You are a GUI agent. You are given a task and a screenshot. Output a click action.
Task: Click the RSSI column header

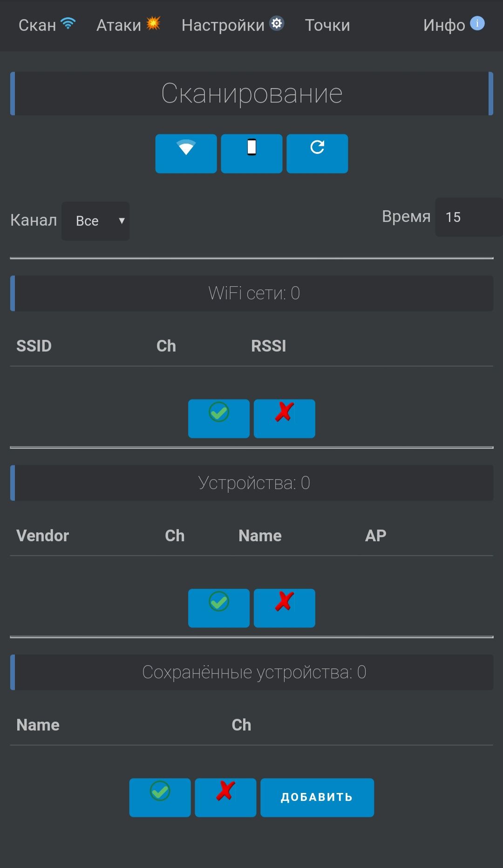click(268, 346)
